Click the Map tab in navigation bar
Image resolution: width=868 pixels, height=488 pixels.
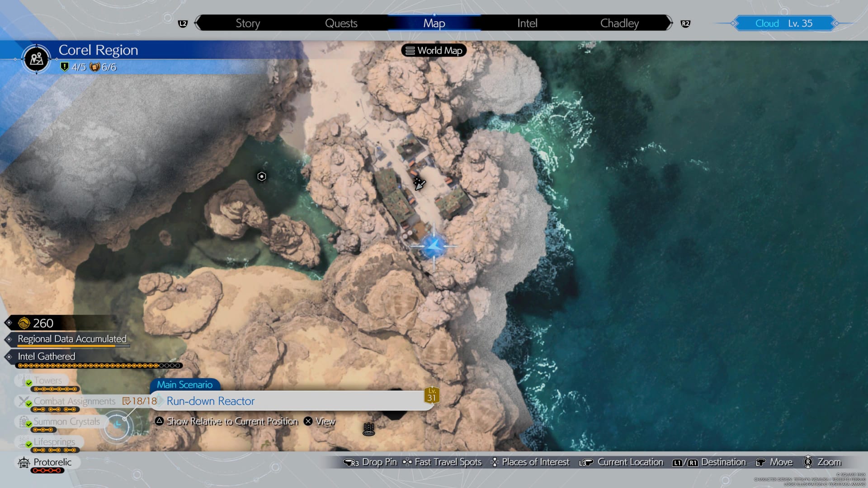click(434, 23)
